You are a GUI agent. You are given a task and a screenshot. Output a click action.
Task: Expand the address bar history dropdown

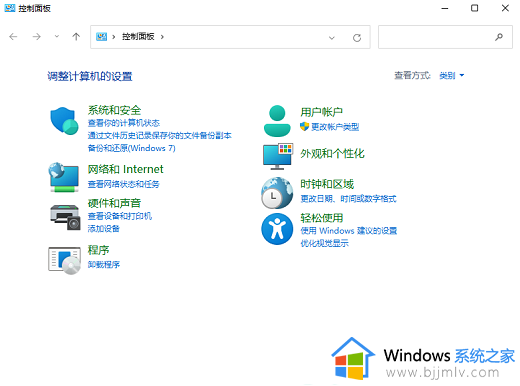pos(332,38)
